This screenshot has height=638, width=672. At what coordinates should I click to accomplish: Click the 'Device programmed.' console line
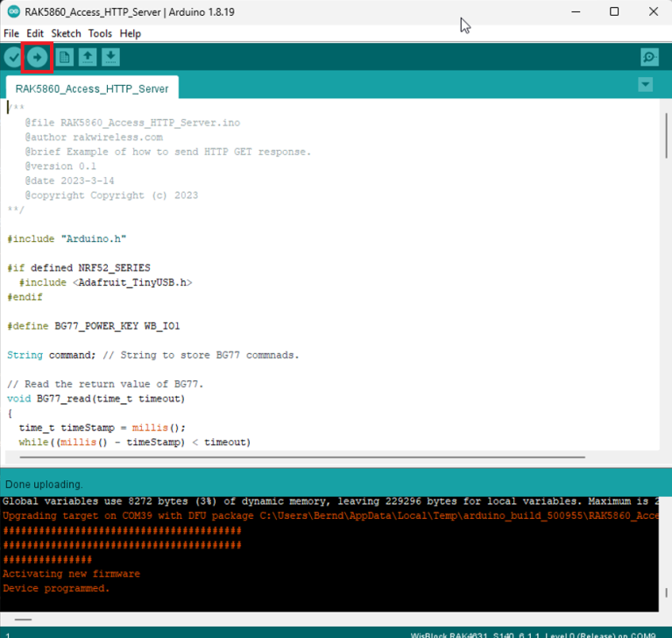[x=57, y=588]
